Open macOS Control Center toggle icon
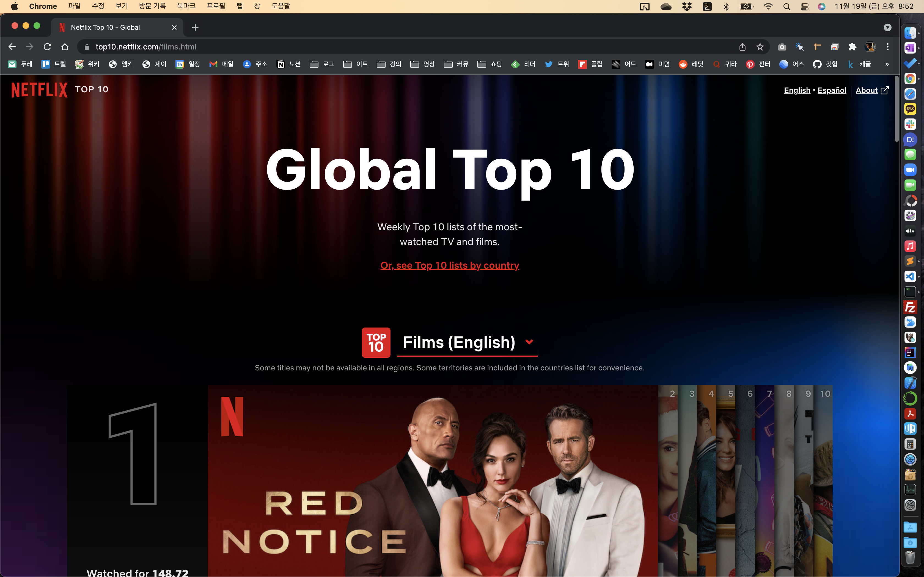 click(x=804, y=7)
